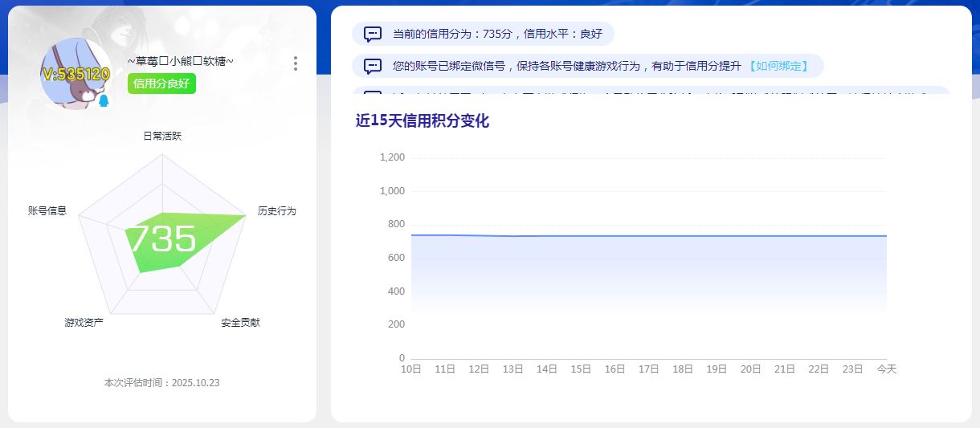Screen dimensions: 980x428
Task: Click the 19日 x-axis label
Action: 717,369
